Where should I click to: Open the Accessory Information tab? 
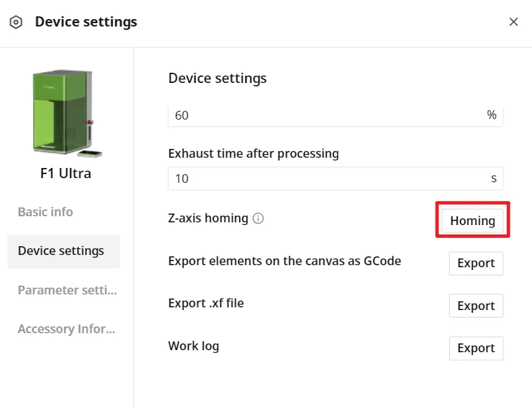tap(67, 329)
